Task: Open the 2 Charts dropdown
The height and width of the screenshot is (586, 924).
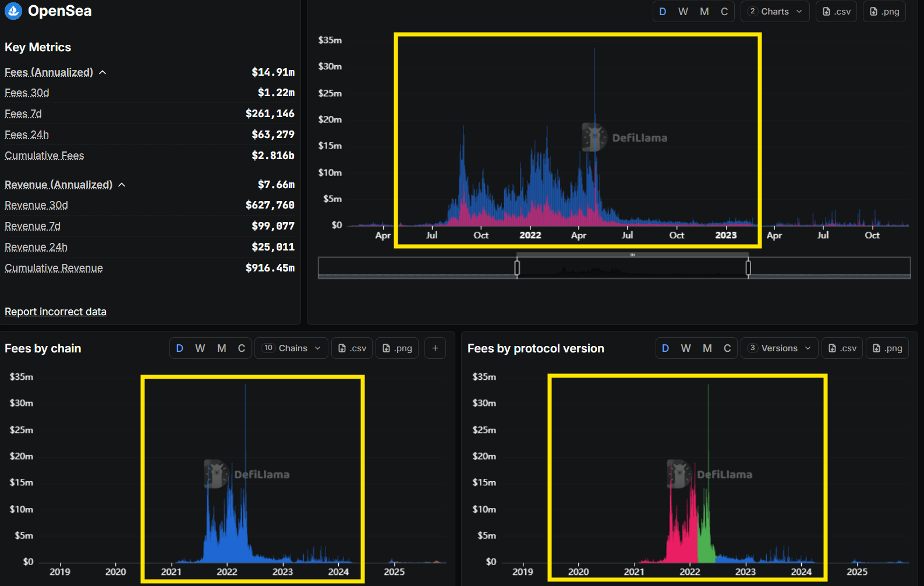Action: tap(775, 12)
